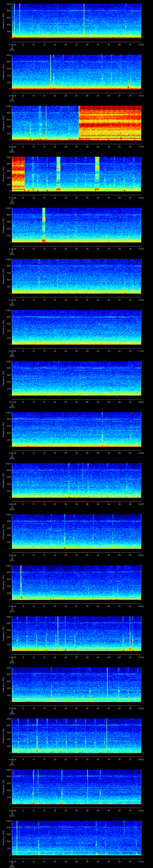Click the 23:00 end time label
This screenshot has width=153, height=868.
pos(141,453)
